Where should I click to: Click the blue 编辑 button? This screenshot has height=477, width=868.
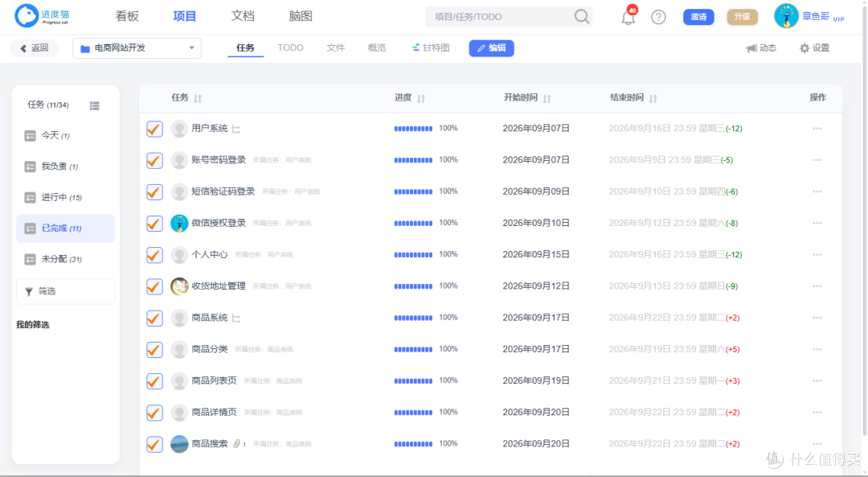492,48
